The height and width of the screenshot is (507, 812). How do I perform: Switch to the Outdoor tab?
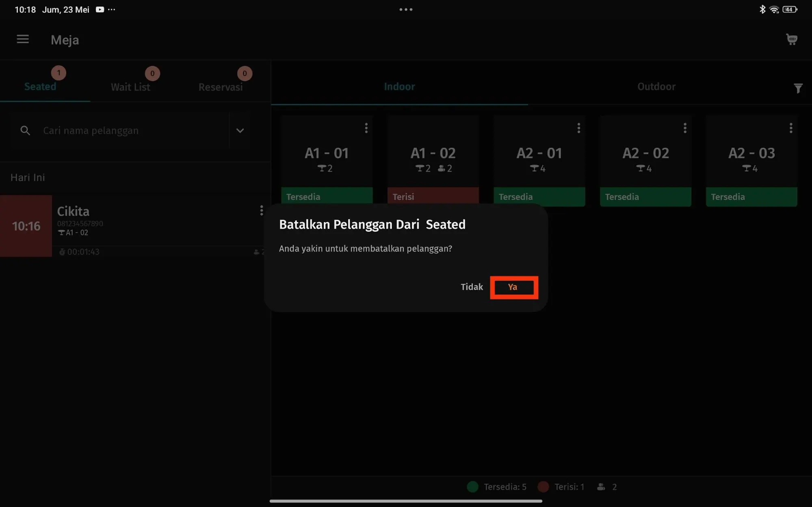click(656, 86)
